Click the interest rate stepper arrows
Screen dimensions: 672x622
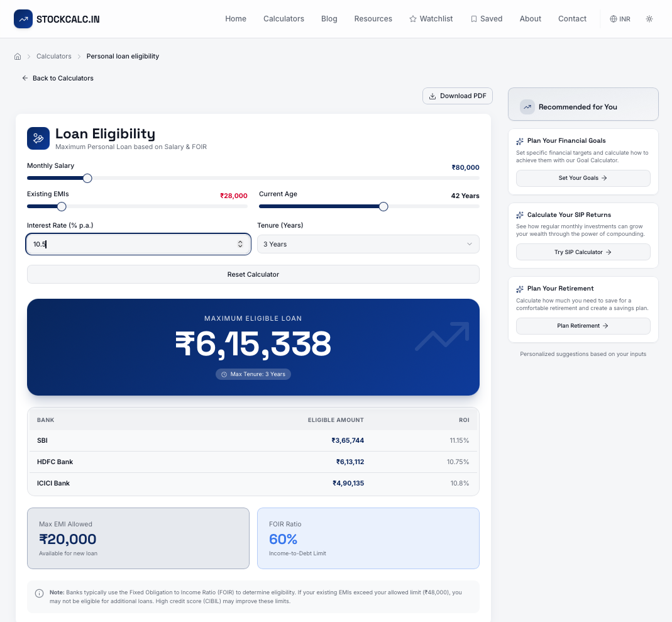pyautogui.click(x=240, y=244)
